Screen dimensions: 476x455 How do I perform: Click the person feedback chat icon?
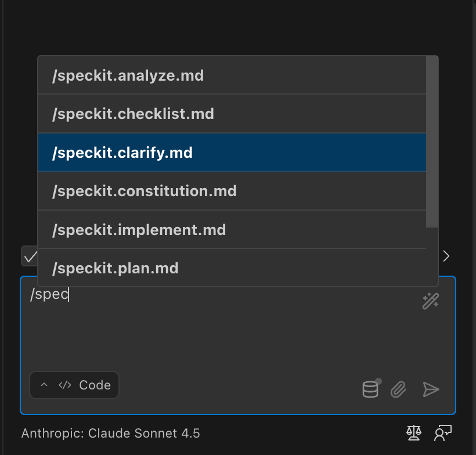[443, 433]
